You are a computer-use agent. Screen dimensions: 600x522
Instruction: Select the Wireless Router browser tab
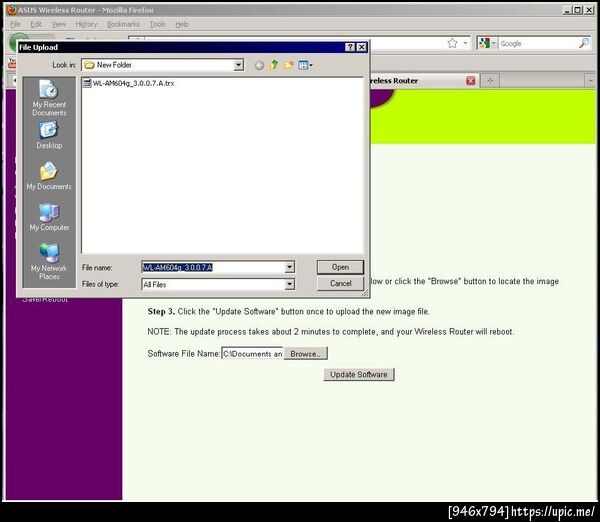tap(417, 80)
